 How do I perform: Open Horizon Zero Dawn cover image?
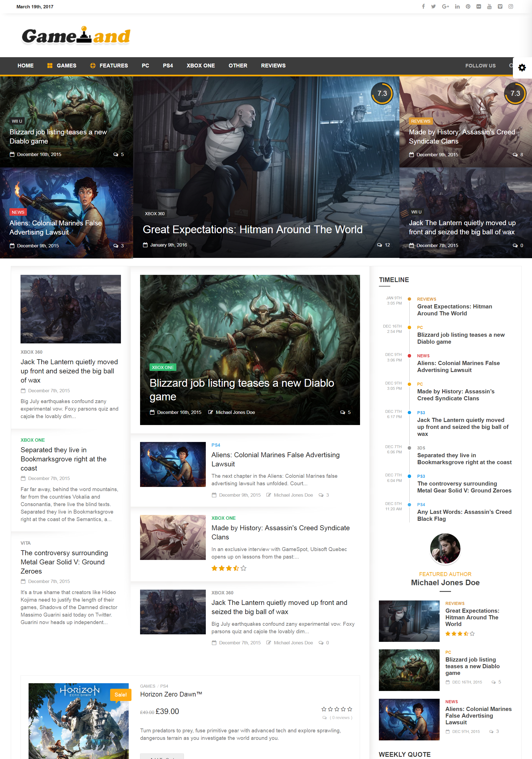[x=78, y=721]
